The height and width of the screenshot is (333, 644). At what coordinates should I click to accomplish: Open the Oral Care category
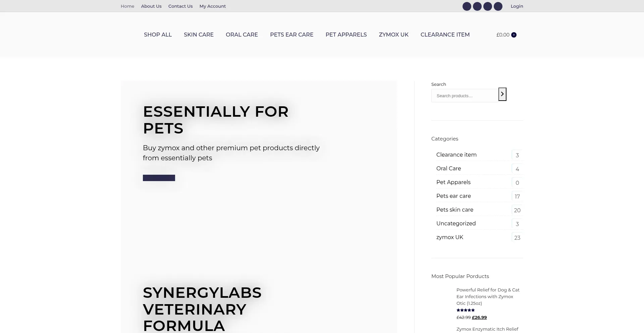[x=448, y=169]
